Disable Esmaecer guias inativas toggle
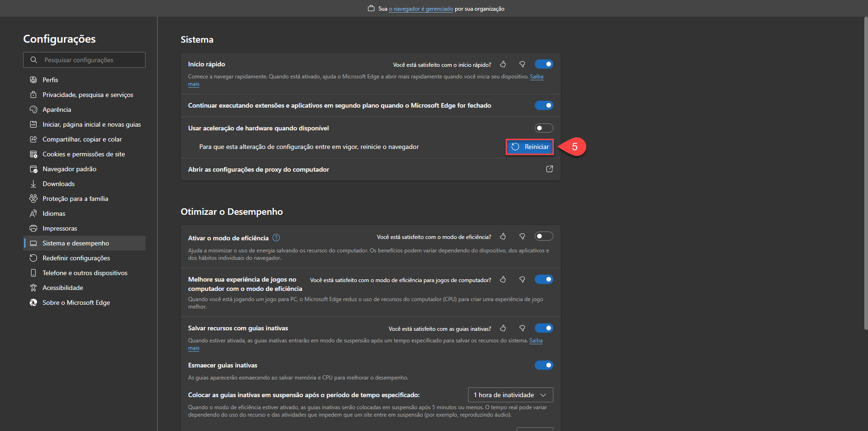The width and height of the screenshot is (868, 431). [544, 366]
